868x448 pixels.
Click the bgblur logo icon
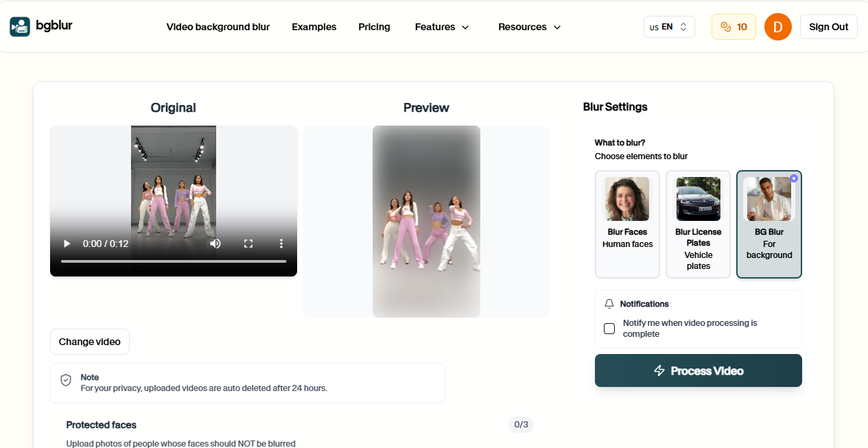tap(19, 26)
